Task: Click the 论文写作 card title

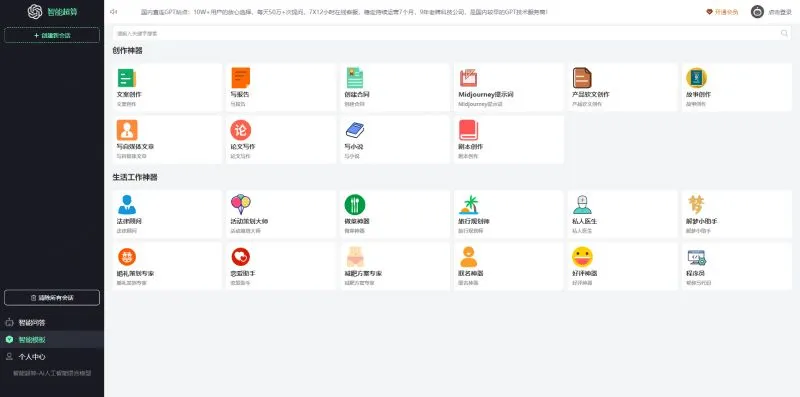Action: (243, 146)
